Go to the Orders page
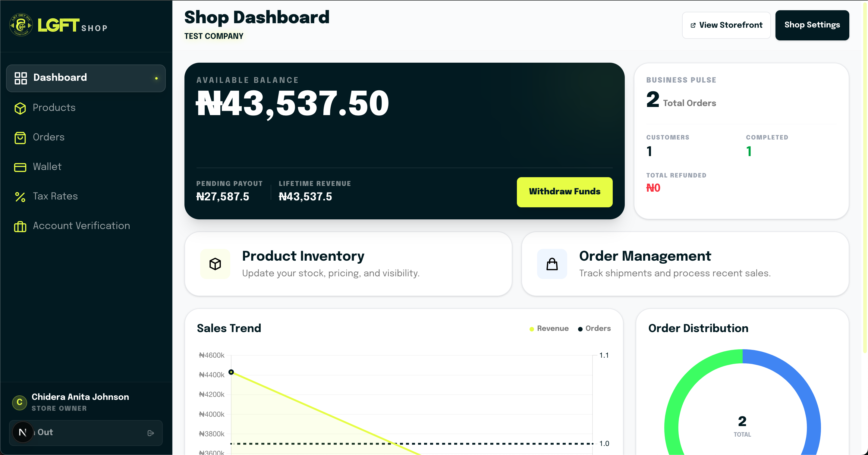 tap(86, 137)
